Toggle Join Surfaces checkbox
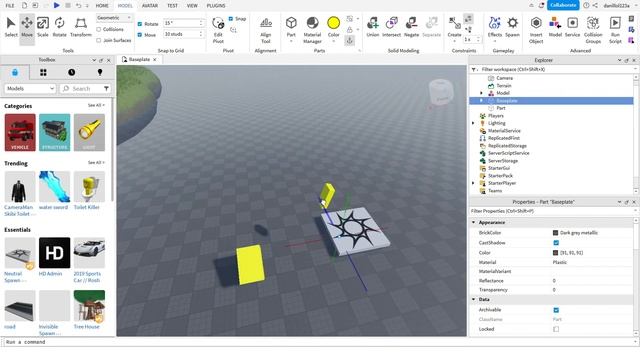Image resolution: width=640 pixels, height=360 pixels. tap(99, 40)
